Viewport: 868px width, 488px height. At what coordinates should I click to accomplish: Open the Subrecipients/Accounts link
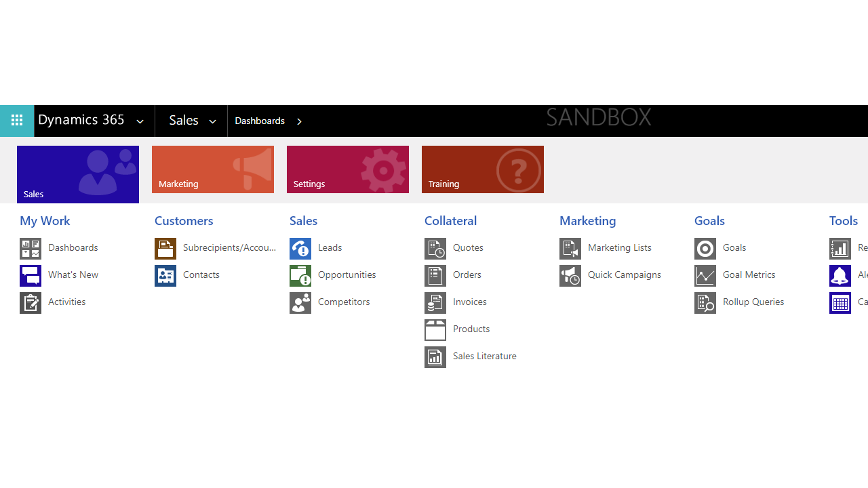tap(230, 247)
